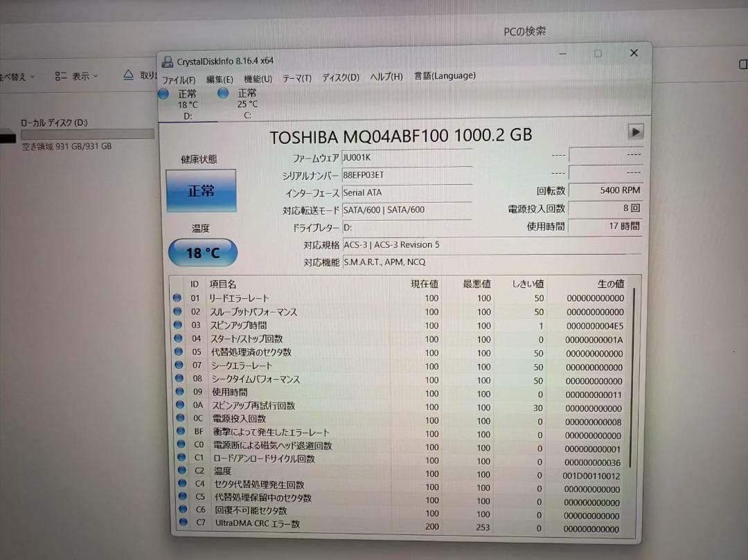Click the 18 °C temperature badge
This screenshot has width=748, height=560.
pyautogui.click(x=202, y=253)
